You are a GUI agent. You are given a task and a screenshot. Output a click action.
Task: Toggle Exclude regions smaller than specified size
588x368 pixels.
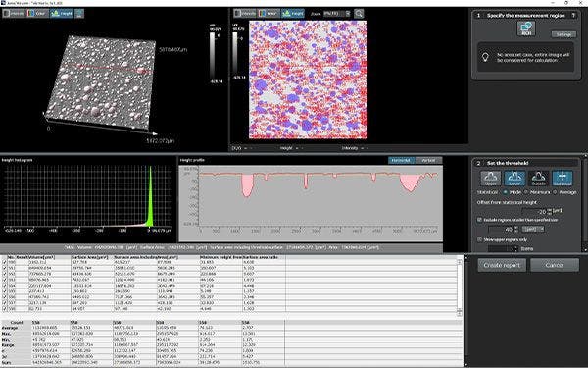tap(479, 220)
